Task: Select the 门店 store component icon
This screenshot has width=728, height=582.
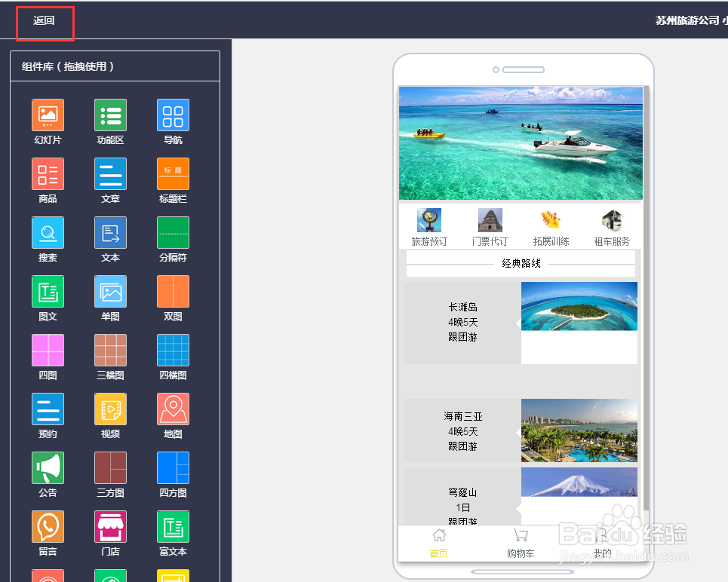Action: 110,527
